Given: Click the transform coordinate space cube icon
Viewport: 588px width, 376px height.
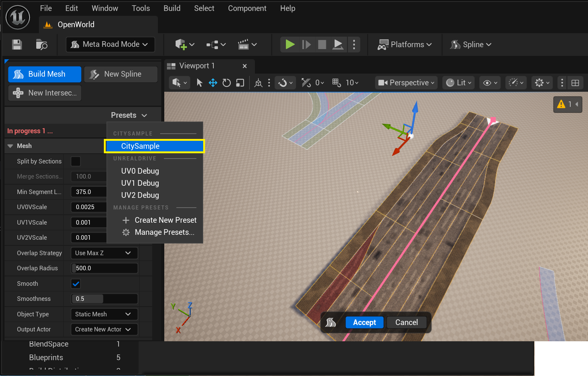Looking at the screenshot, I should [258, 83].
